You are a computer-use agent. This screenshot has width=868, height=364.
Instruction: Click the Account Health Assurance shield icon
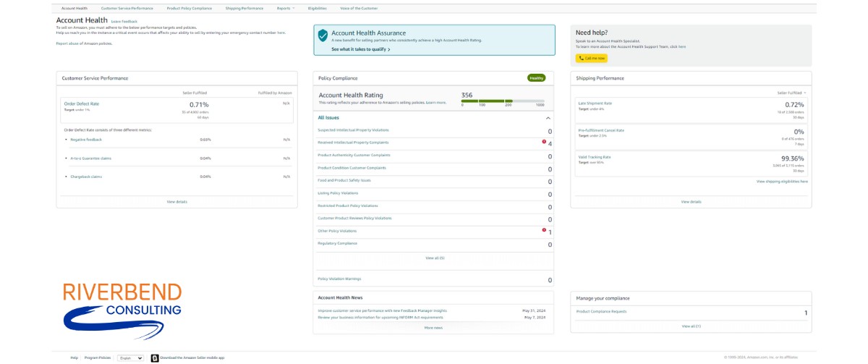(323, 35)
